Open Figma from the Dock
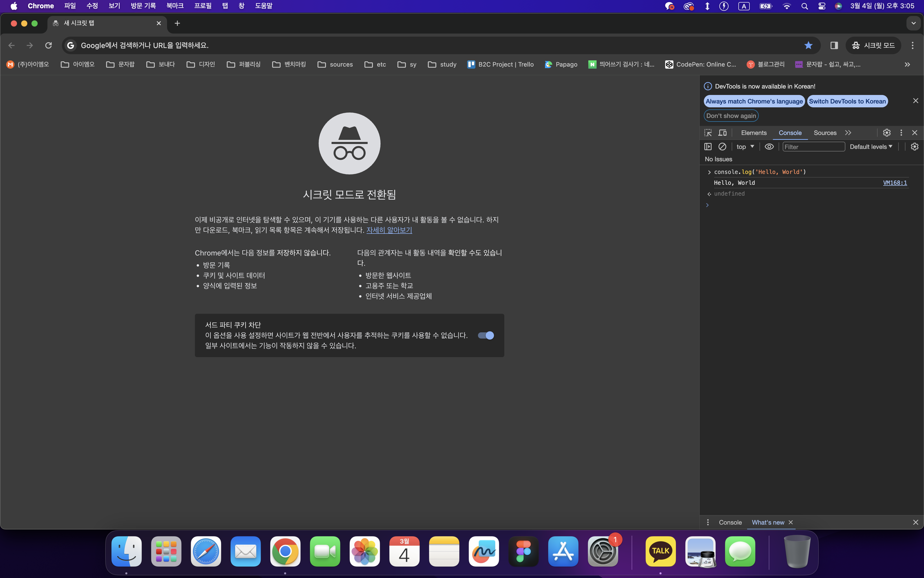Viewport: 924px width, 578px height. pos(523,551)
